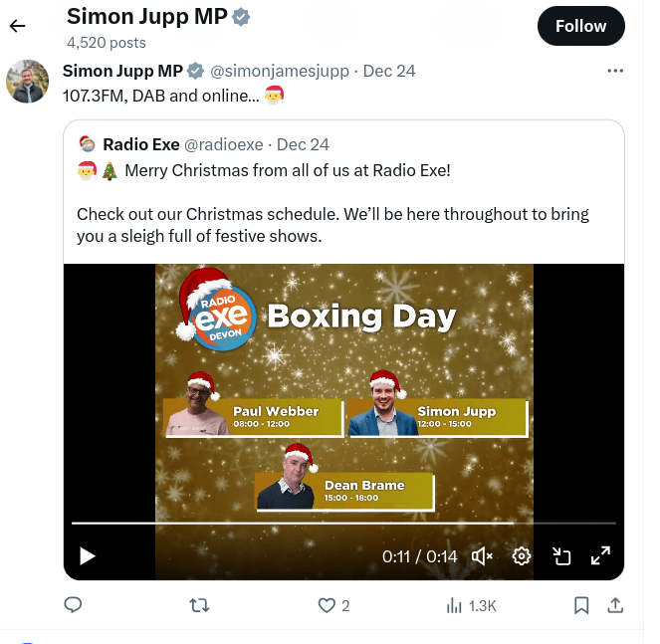Bookmark this tweet
Screen dimensions: 660x644
pyautogui.click(x=581, y=605)
